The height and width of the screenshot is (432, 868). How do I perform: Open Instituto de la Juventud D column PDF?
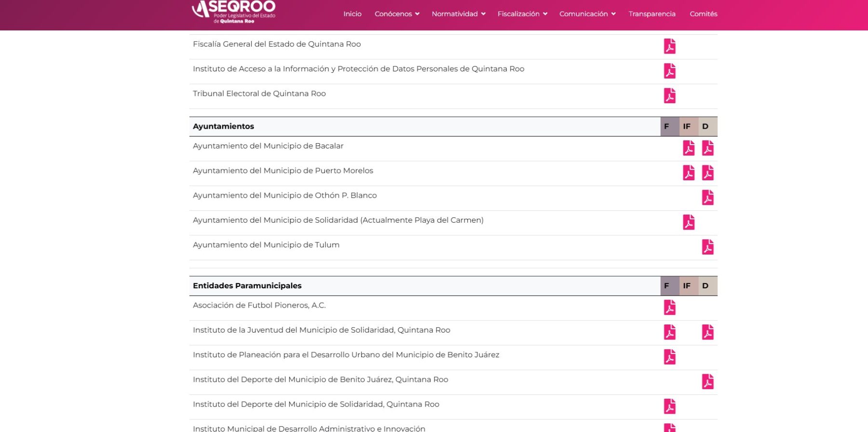(707, 332)
